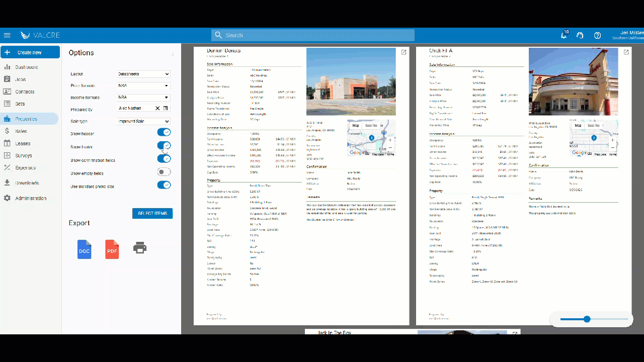Go to Sets in the sidebar
The height and width of the screenshot is (362, 644).
(20, 104)
